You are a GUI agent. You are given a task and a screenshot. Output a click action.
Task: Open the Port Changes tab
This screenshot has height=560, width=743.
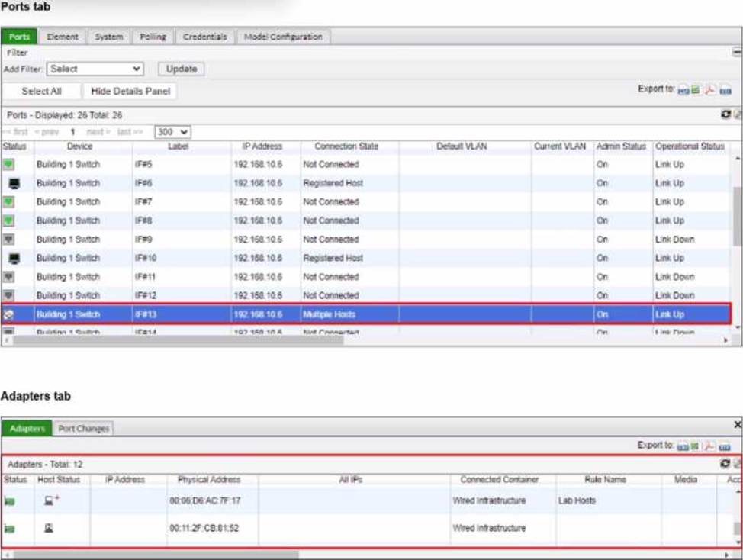[84, 429]
